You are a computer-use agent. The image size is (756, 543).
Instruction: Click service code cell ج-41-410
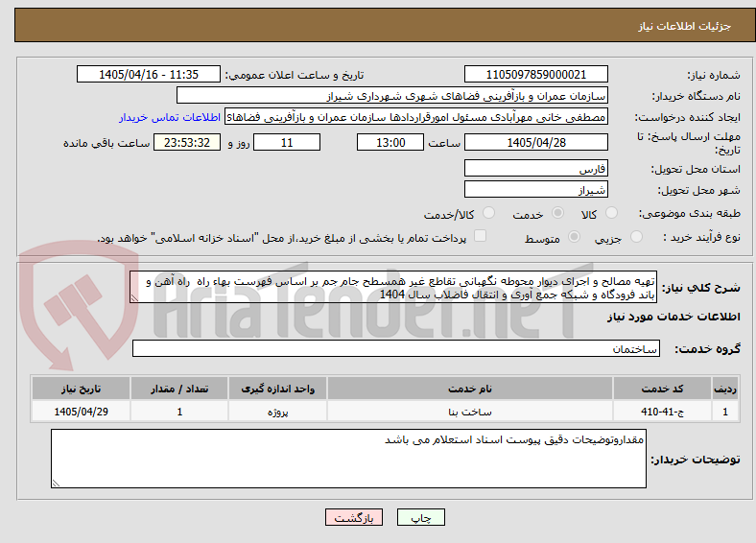(663, 412)
